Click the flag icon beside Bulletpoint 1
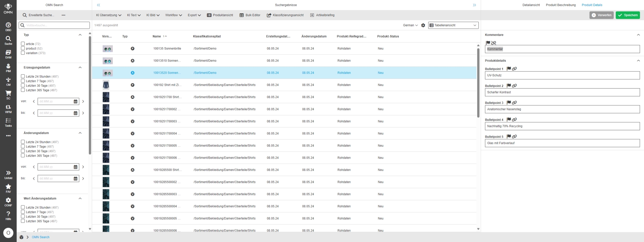644x242 pixels. tap(509, 69)
